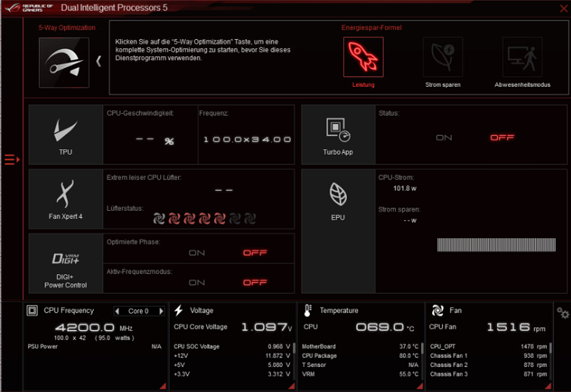
Task: Click the Temperature thermometer icon
Action: pos(307,311)
